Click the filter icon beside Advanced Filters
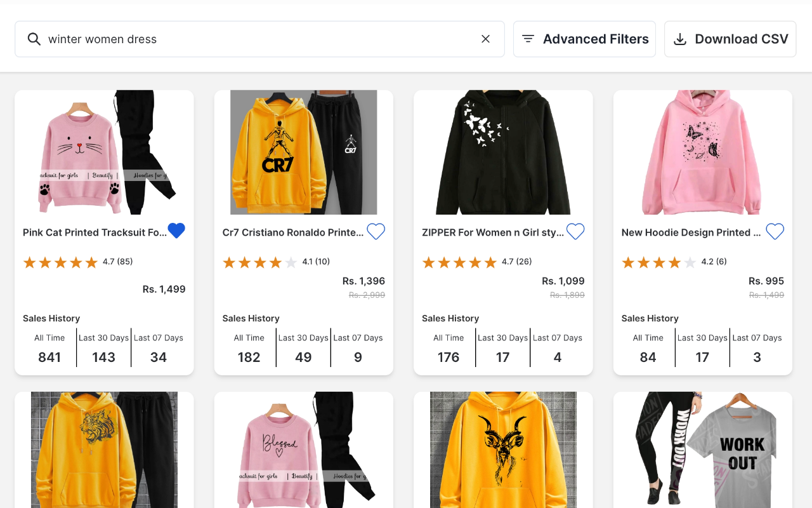The width and height of the screenshot is (812, 508). click(x=528, y=38)
